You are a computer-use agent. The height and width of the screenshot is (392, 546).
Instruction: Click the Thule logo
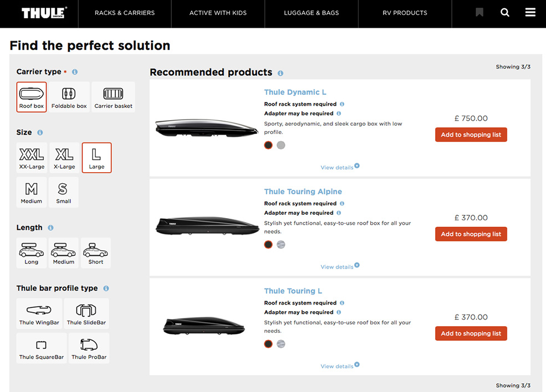(x=44, y=13)
